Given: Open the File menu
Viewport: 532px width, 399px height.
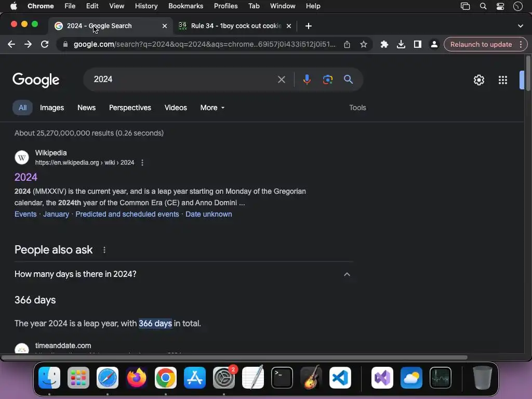Looking at the screenshot, I should pyautogui.click(x=70, y=6).
